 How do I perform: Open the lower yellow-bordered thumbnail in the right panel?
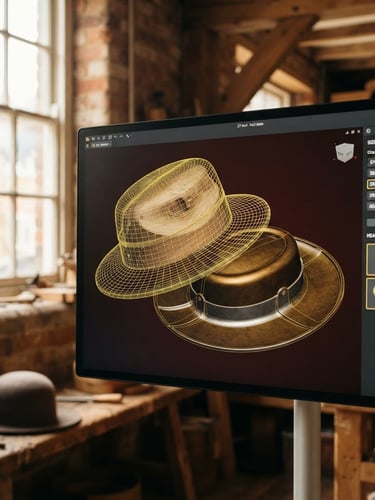click(x=371, y=294)
